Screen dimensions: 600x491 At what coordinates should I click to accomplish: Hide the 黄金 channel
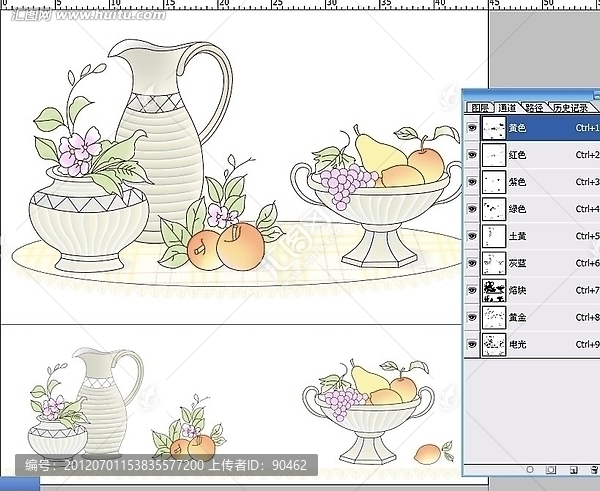tap(472, 318)
